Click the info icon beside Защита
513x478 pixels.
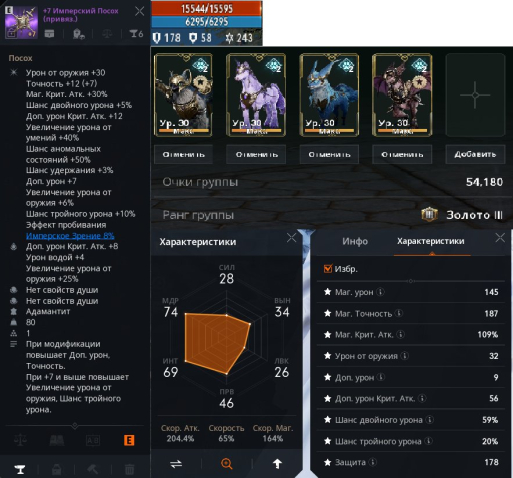click(x=373, y=462)
